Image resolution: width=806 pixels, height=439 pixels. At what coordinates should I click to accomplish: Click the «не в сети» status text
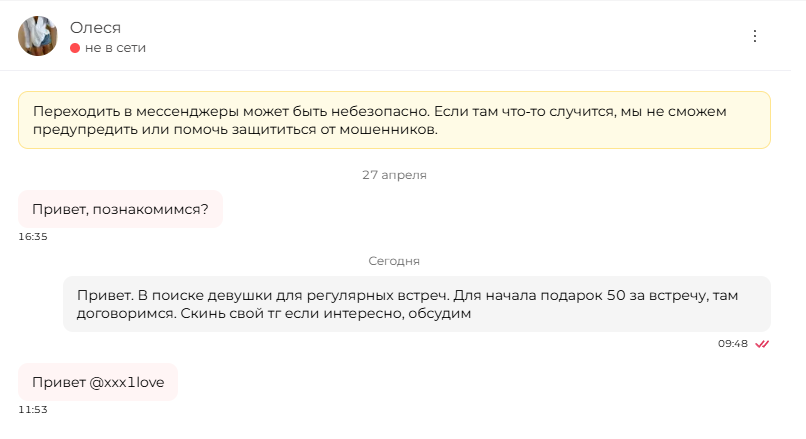click(x=115, y=48)
